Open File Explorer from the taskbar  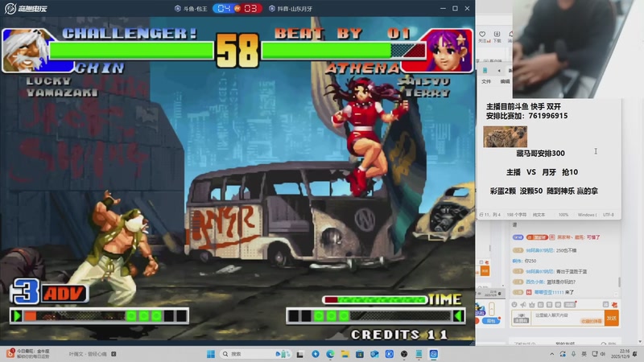tap(345, 354)
